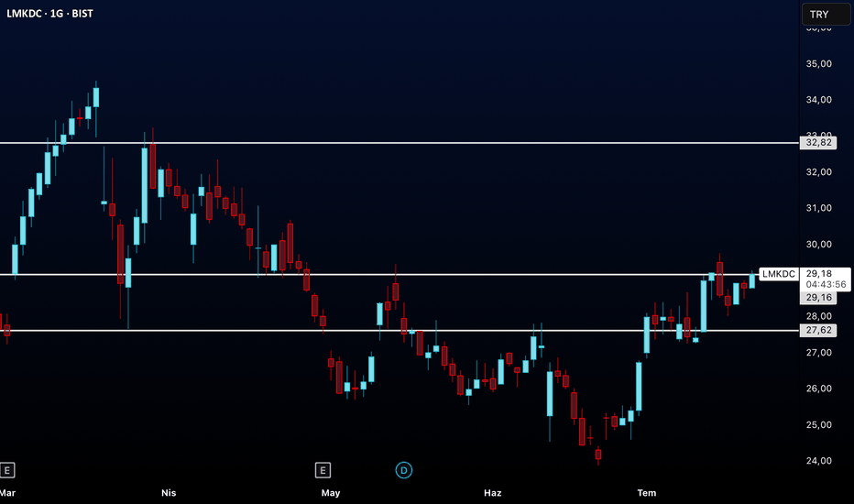This screenshot has width=854, height=504.
Task: Open the earnings marker E near May
Action: tap(323, 470)
